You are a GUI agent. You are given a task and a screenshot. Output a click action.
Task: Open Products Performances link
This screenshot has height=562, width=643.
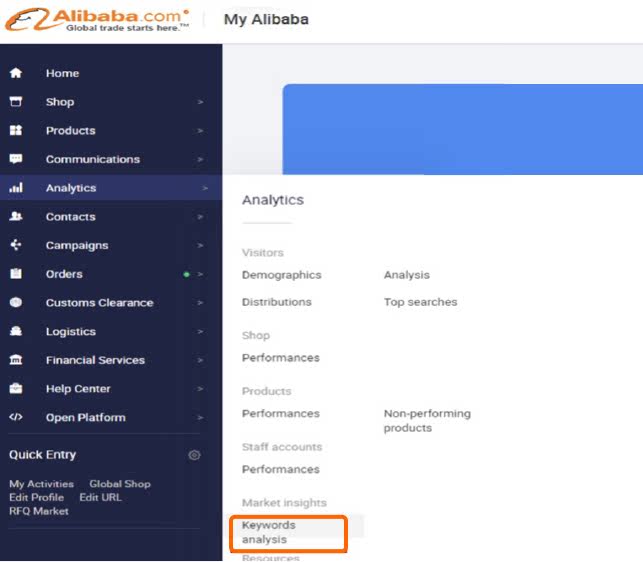click(281, 414)
